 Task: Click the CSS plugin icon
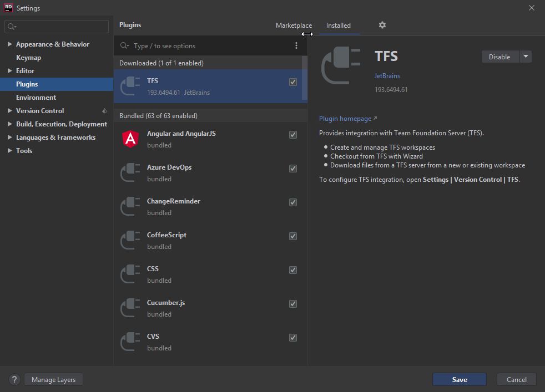point(130,274)
